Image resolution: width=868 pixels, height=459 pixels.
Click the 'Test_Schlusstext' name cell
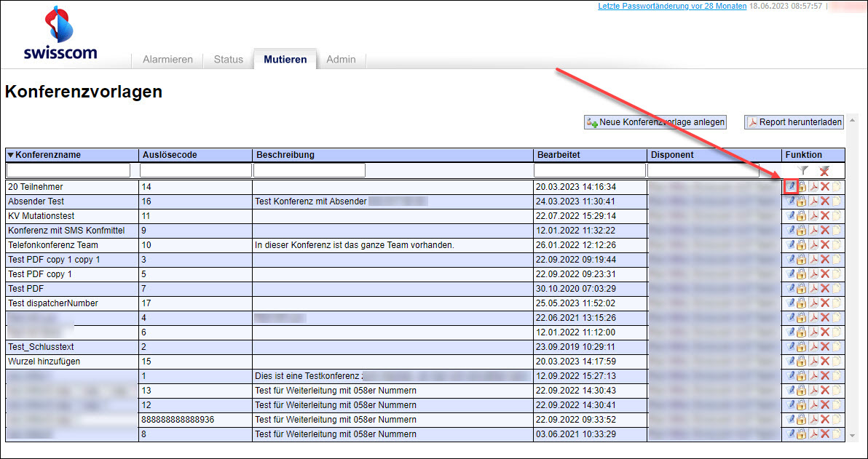72,346
